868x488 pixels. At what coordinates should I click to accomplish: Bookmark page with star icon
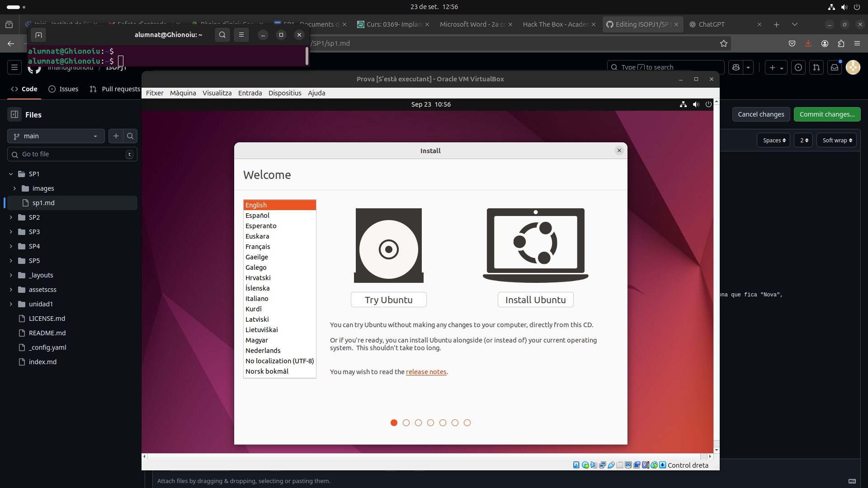[724, 43]
